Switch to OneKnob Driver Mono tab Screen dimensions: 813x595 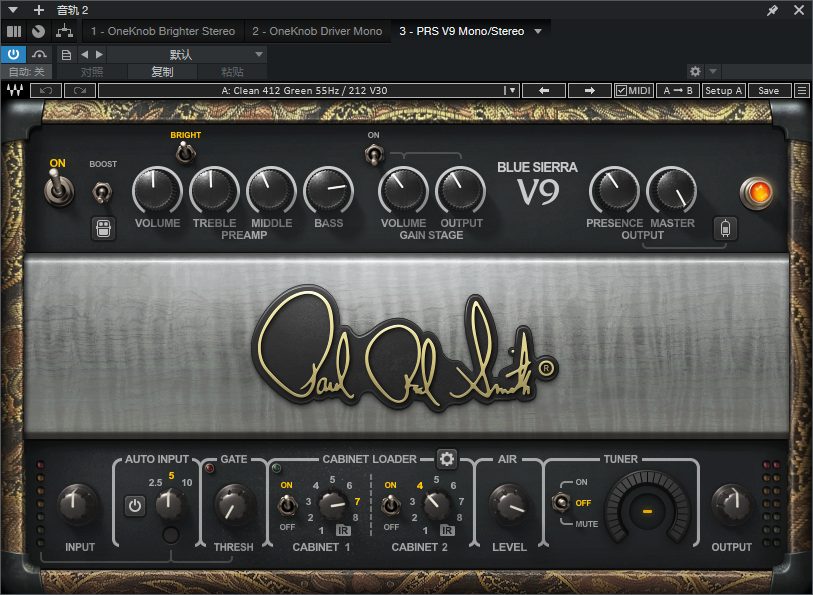point(317,31)
